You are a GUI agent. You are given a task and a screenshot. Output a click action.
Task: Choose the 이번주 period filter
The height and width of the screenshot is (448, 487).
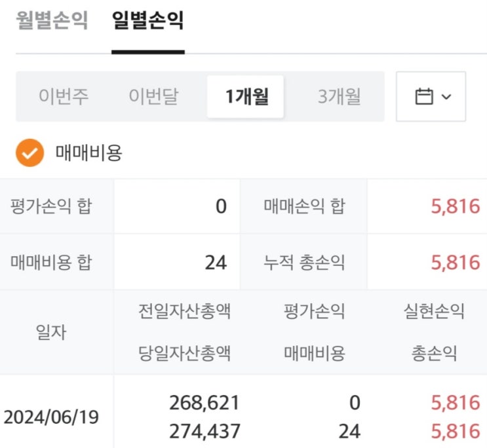(64, 97)
